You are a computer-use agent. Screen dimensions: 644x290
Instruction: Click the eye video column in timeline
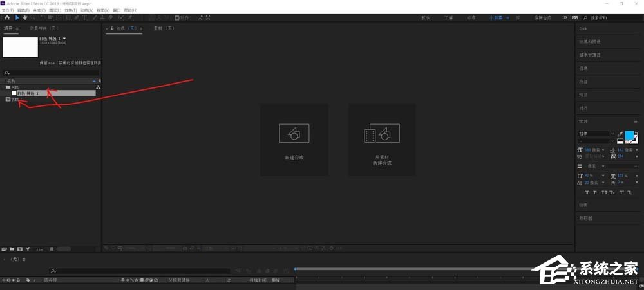coord(4,280)
